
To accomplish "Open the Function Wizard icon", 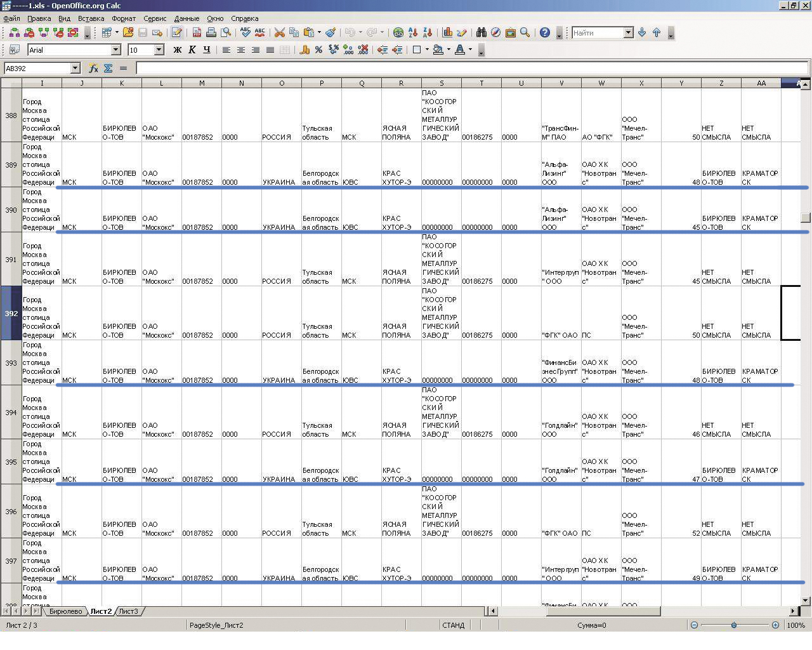I will tap(93, 68).
